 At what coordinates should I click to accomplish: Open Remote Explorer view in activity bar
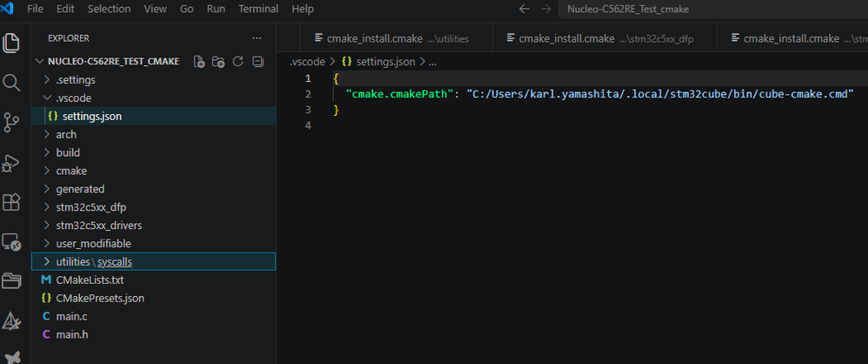point(11,242)
